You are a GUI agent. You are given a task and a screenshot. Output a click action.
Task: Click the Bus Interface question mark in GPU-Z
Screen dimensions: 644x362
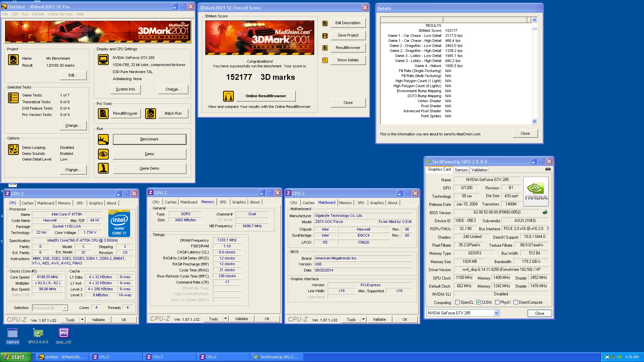point(548,229)
